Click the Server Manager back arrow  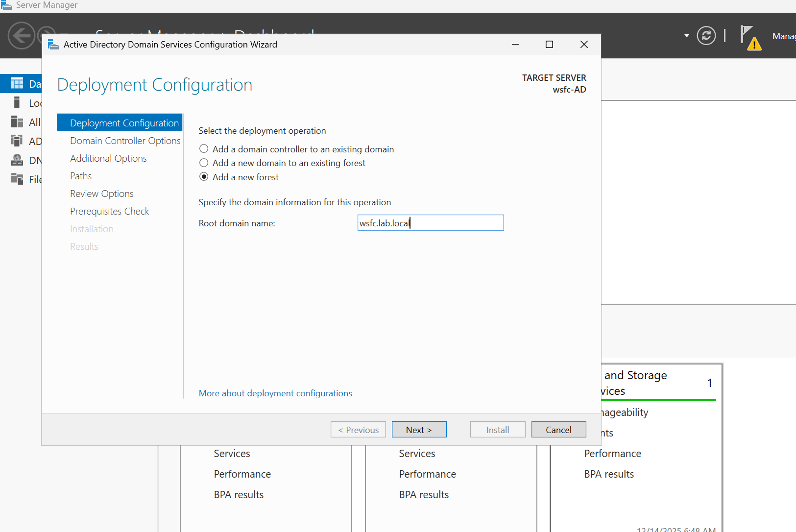tap(22, 36)
